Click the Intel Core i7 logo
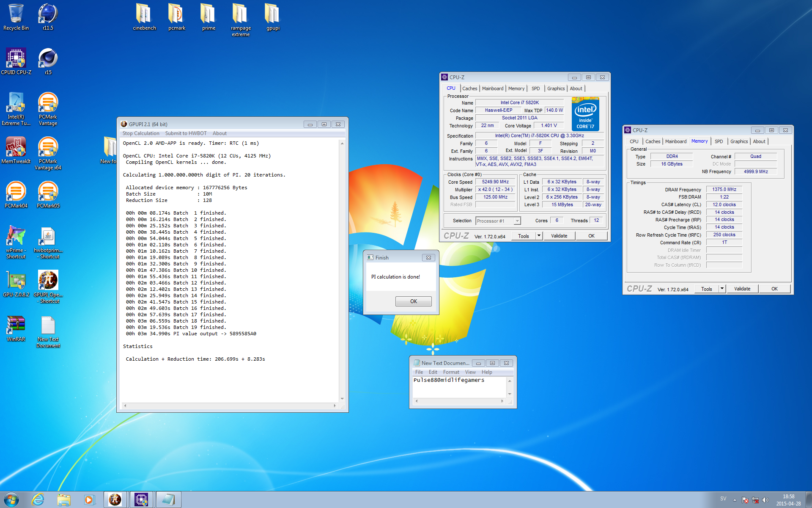The width and height of the screenshot is (812, 508). (585, 114)
